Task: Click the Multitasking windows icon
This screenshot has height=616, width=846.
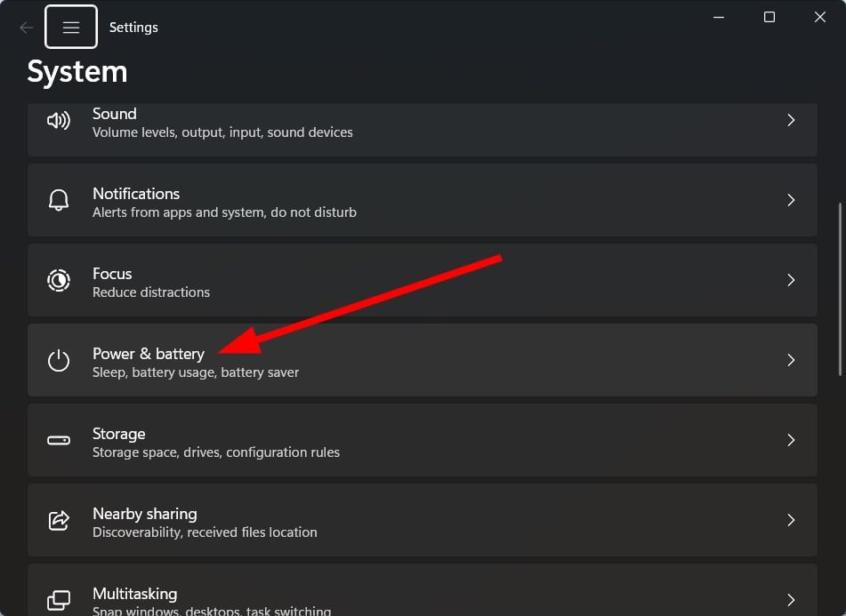Action: (59, 600)
